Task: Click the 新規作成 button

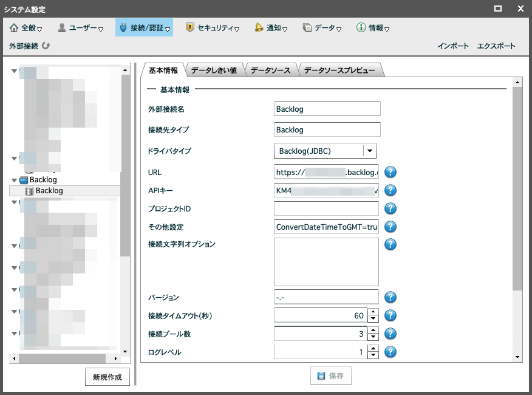Action: coord(107,377)
